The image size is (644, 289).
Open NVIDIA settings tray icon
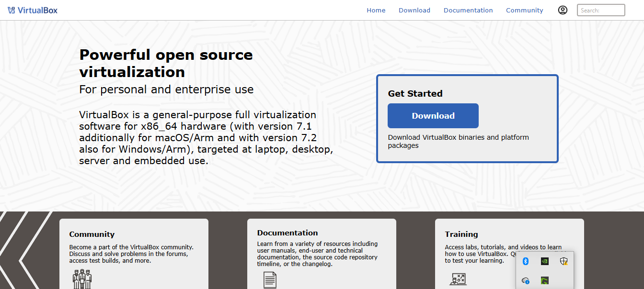pyautogui.click(x=544, y=261)
